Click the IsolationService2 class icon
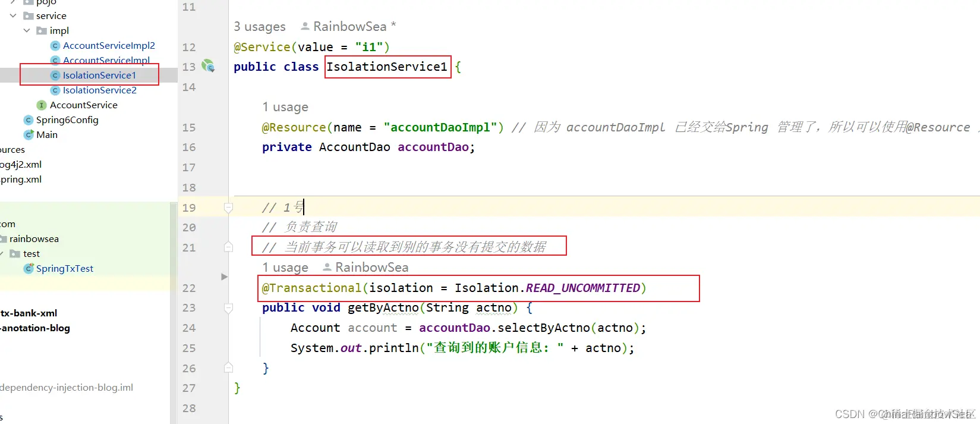 point(55,90)
